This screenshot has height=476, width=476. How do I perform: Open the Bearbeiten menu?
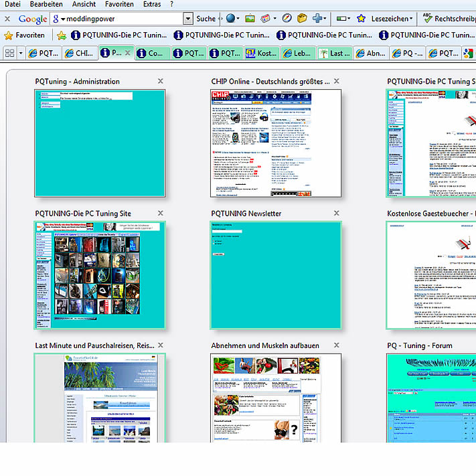(46, 4)
